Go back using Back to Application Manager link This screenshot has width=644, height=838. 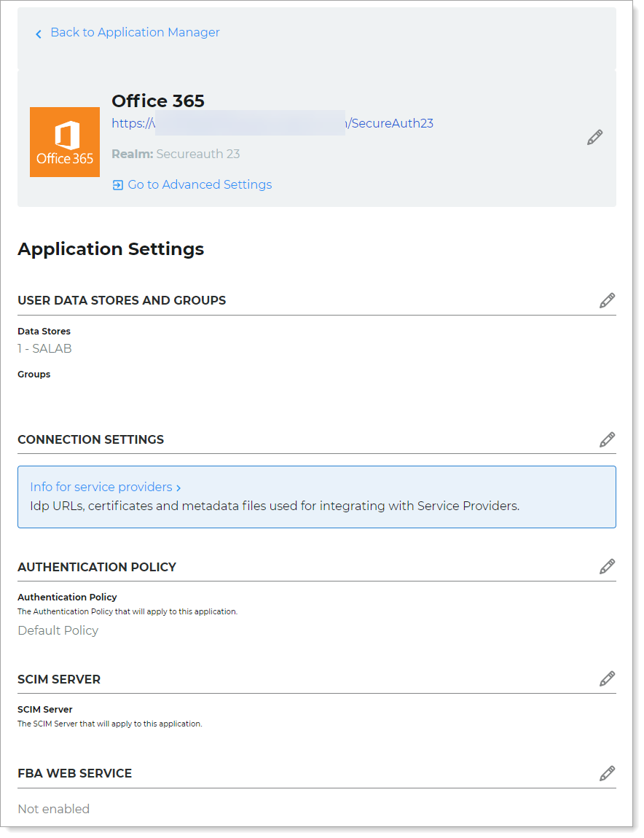135,32
